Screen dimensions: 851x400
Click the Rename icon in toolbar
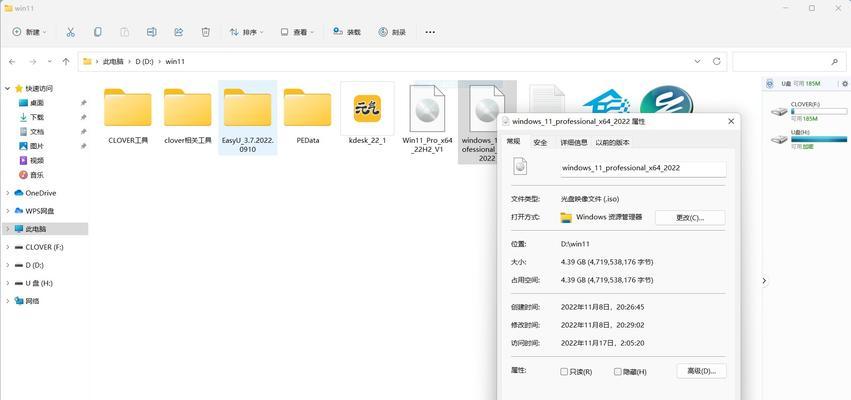click(151, 33)
